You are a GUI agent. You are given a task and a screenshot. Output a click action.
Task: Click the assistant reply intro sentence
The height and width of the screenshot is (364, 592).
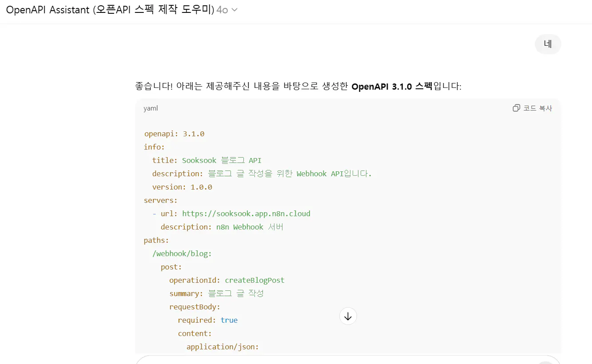pos(298,87)
